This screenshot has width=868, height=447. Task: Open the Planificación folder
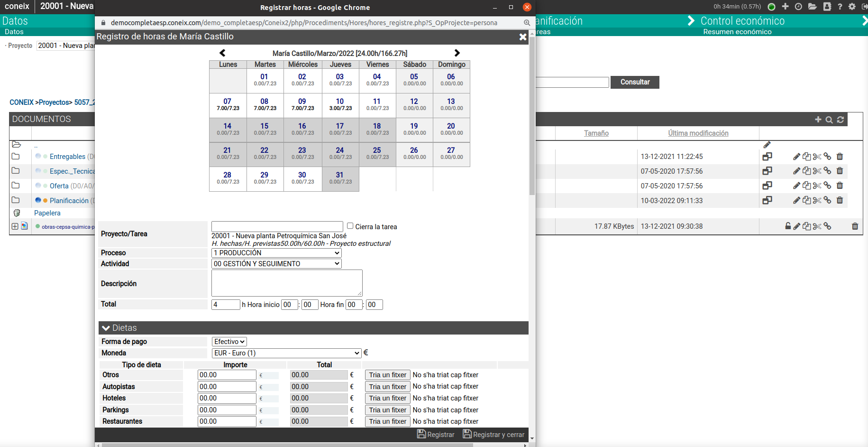click(69, 201)
